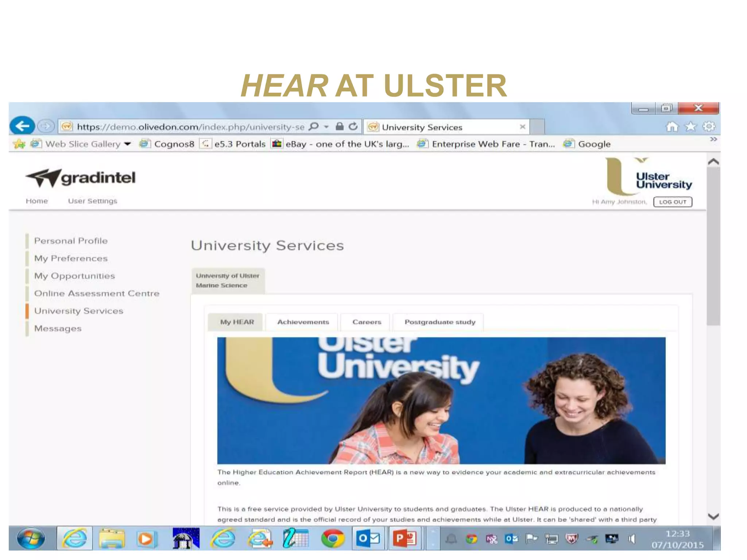Open the Home navigation item

point(36,201)
